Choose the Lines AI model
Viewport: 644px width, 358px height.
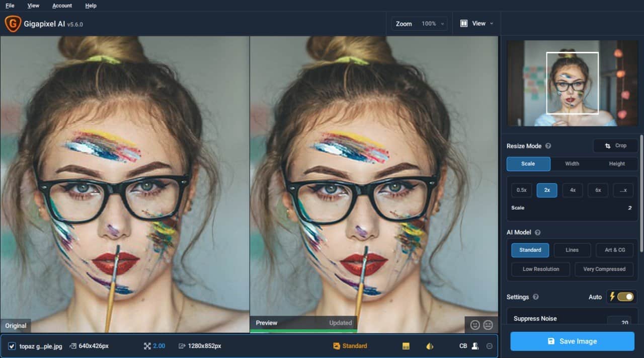click(572, 250)
